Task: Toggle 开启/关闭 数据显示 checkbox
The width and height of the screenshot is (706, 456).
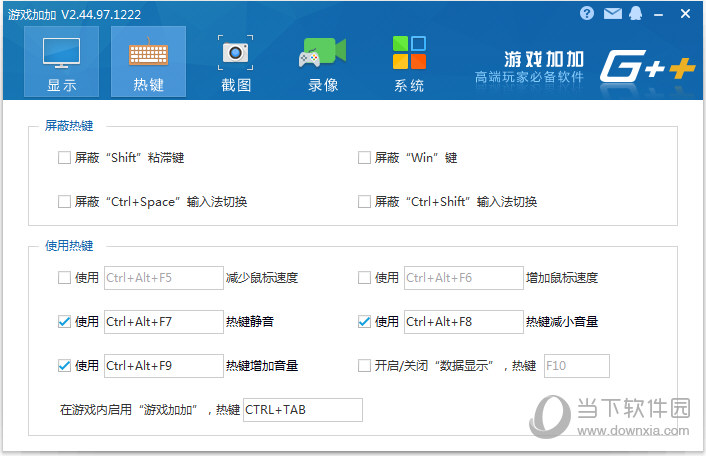Action: click(x=364, y=366)
